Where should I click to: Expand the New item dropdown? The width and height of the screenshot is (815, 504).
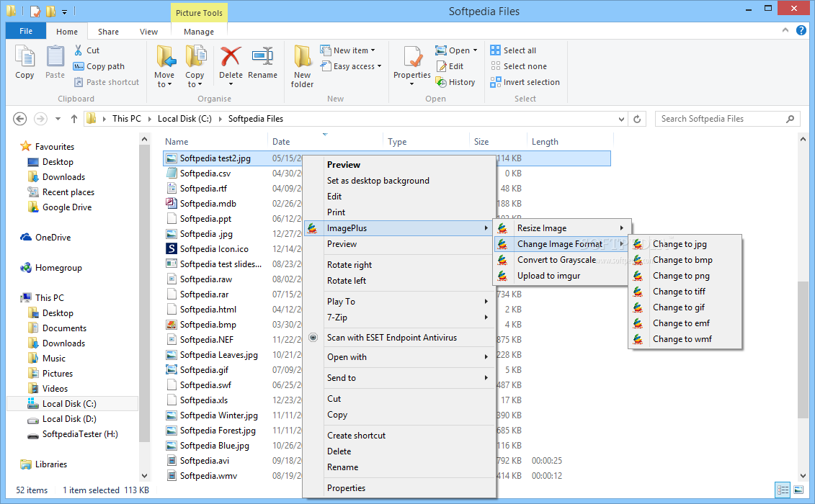(373, 50)
